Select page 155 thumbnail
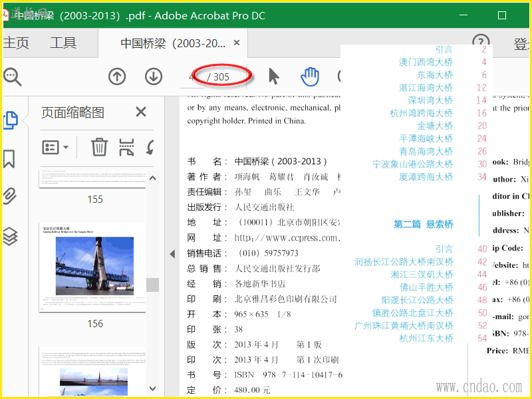The width and height of the screenshot is (532, 399). click(x=92, y=179)
